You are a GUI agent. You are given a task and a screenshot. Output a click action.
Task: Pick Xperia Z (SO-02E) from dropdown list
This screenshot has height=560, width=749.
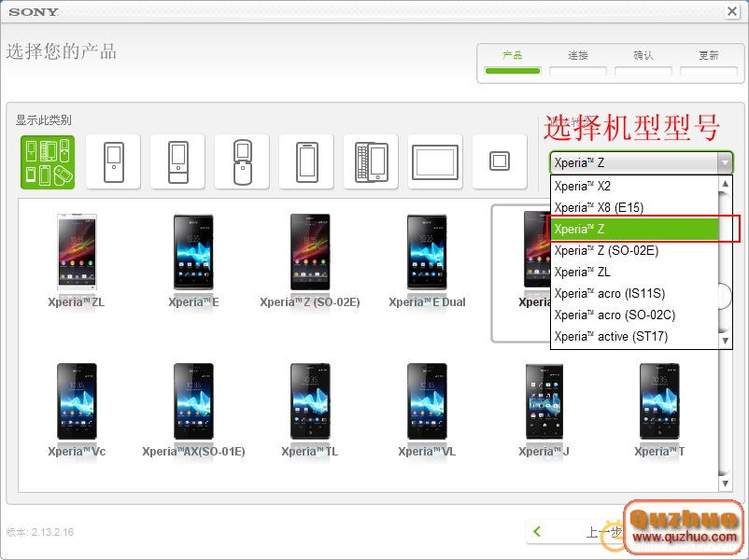pyautogui.click(x=635, y=251)
